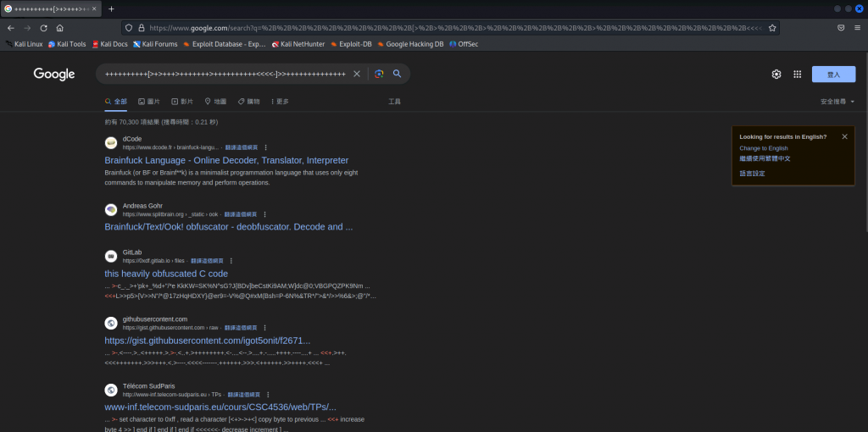Open www-inf.telecom-sudparis.eu result
The image size is (868, 432).
[x=220, y=407]
